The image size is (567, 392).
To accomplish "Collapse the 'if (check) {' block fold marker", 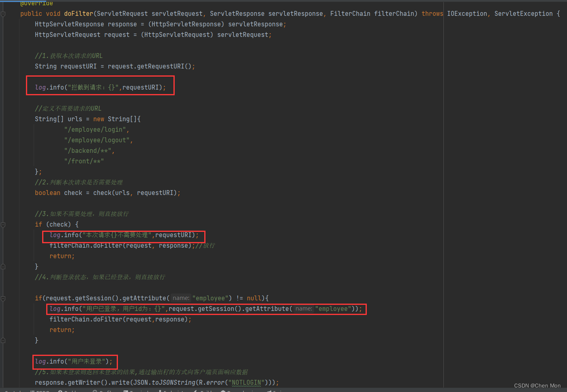I will (x=3, y=225).
